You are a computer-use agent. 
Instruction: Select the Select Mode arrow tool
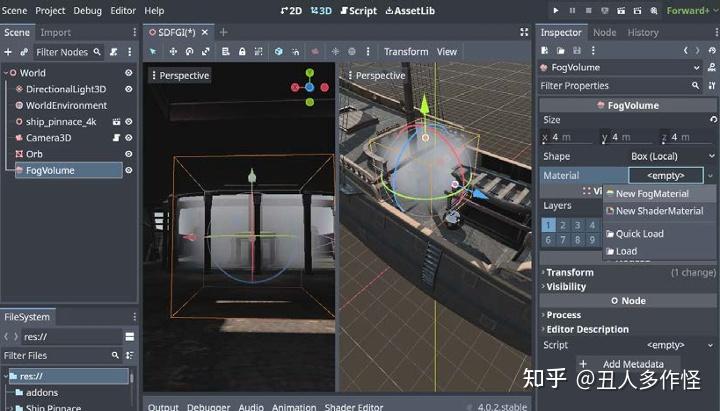[153, 52]
